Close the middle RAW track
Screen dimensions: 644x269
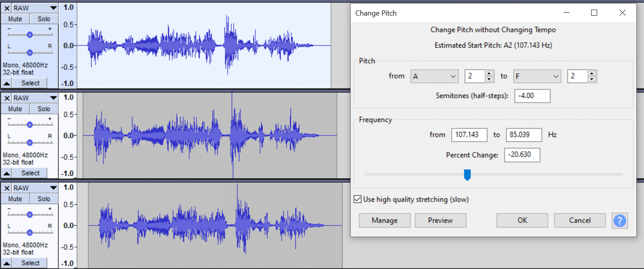[6, 98]
